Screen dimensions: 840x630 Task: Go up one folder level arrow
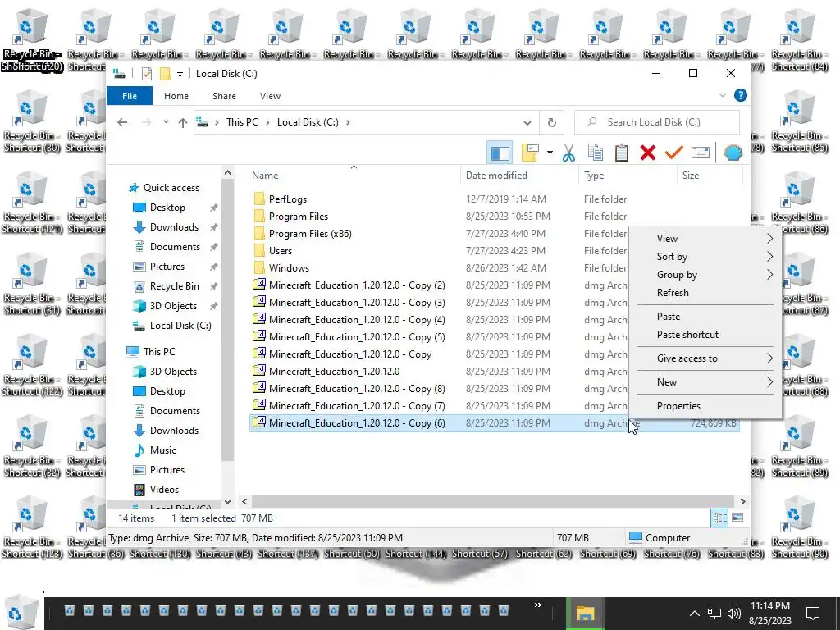(x=183, y=123)
